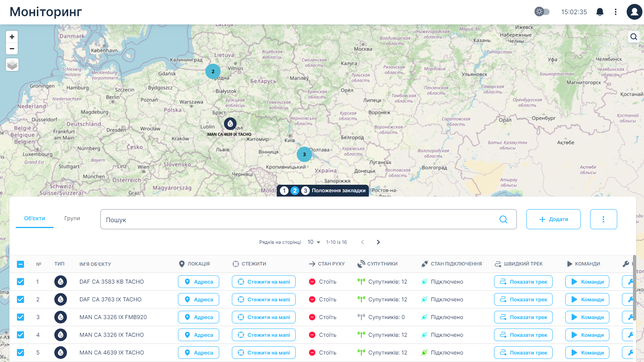Click the ЛОКАЦІЯ column header
644x362 pixels.
tap(194, 264)
